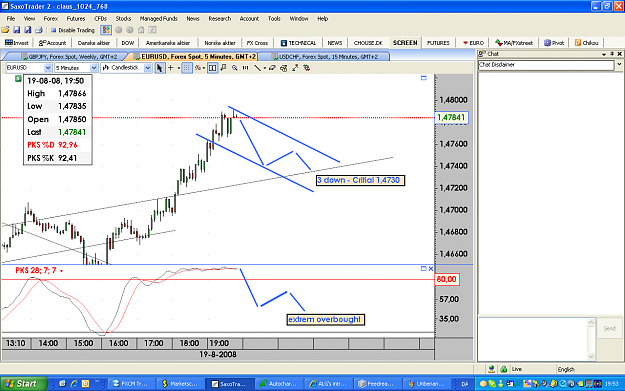Viewport: 625px width, 391px height.
Task: Select the arrow pointer tool
Action: (159, 68)
